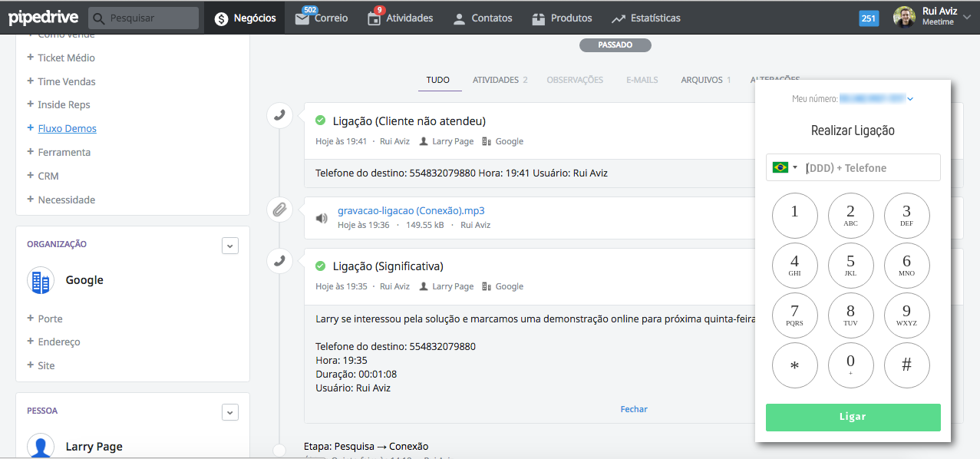This screenshot has height=459, width=980.
Task: Click the Pipedrive logo
Action: pos(42,18)
